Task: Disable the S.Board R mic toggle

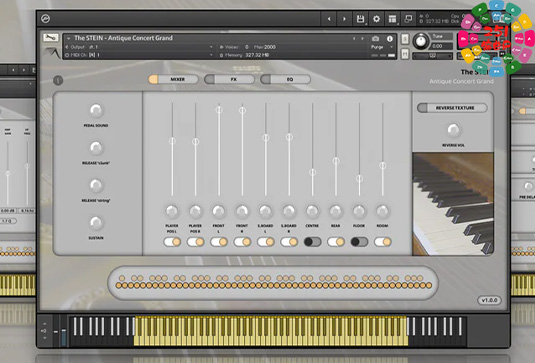Action: (x=289, y=242)
